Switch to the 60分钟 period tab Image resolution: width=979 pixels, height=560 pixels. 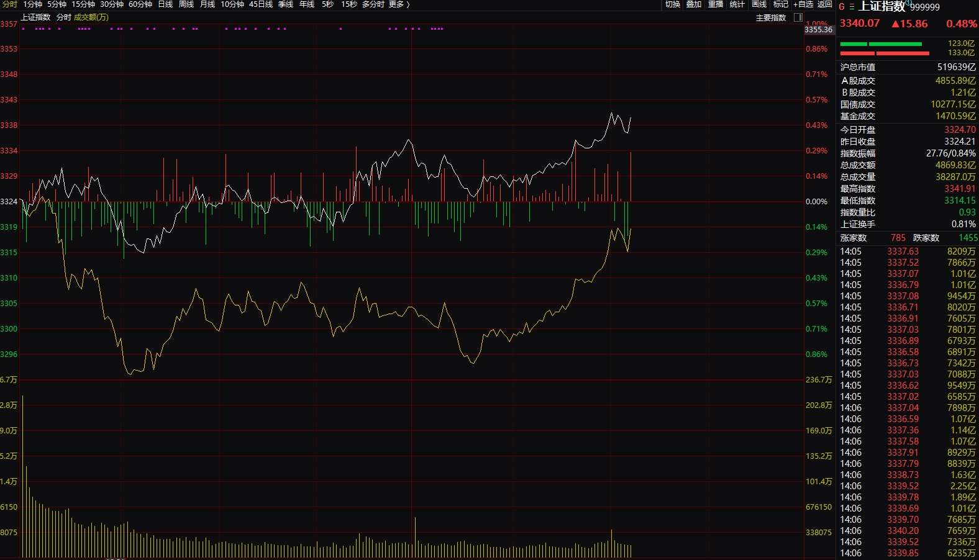tap(140, 4)
